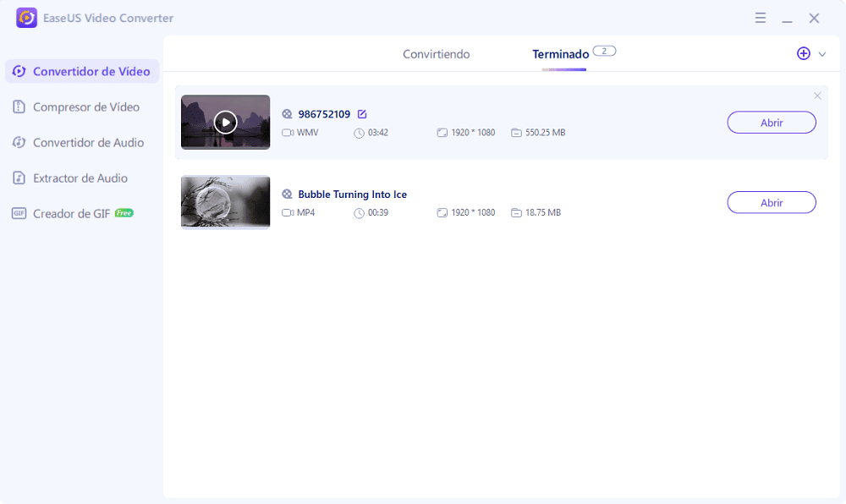Click the camera icon next to WMV
The width and height of the screenshot is (846, 504).
point(288,133)
